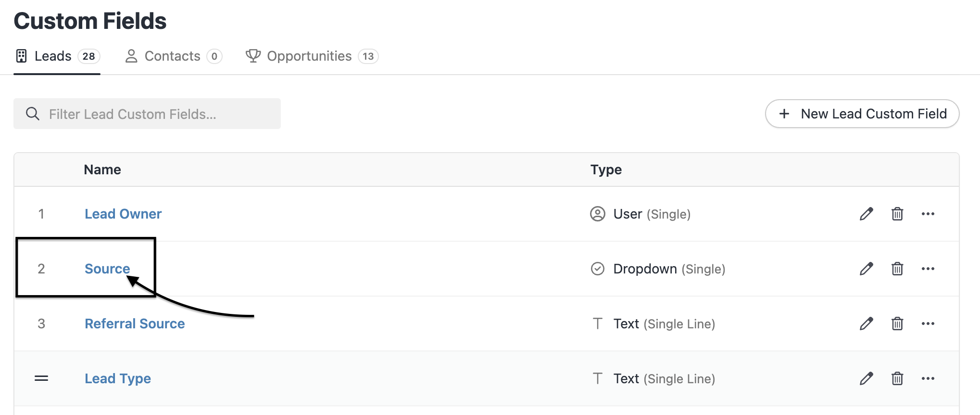Open more options for Lead Owner
This screenshot has width=980, height=415.
[x=928, y=214]
